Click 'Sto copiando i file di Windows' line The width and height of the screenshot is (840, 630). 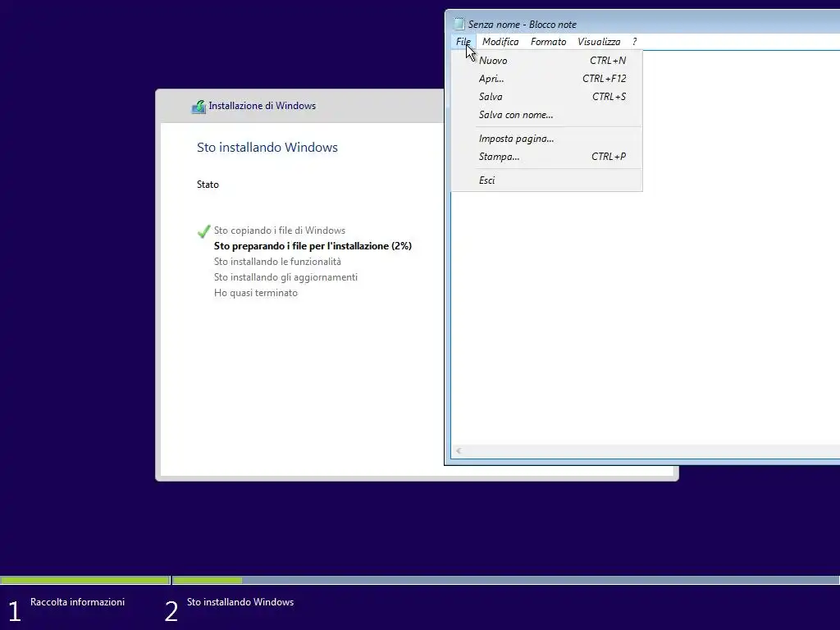coord(280,231)
